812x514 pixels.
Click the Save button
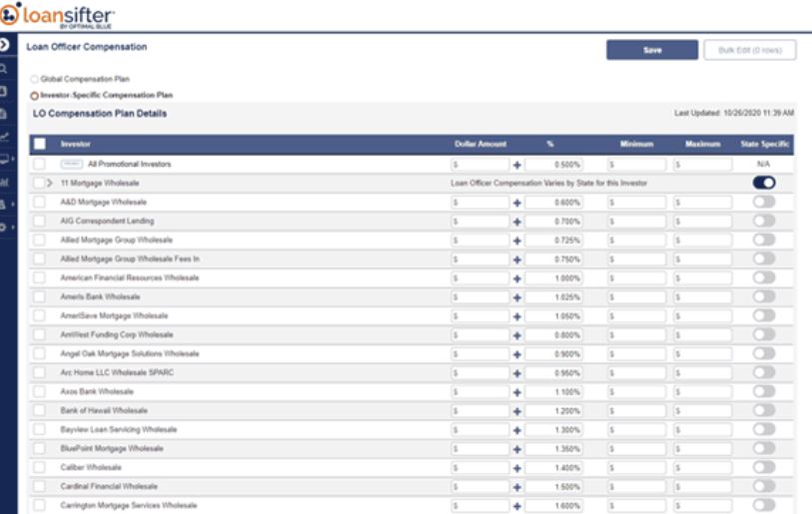[x=652, y=50]
